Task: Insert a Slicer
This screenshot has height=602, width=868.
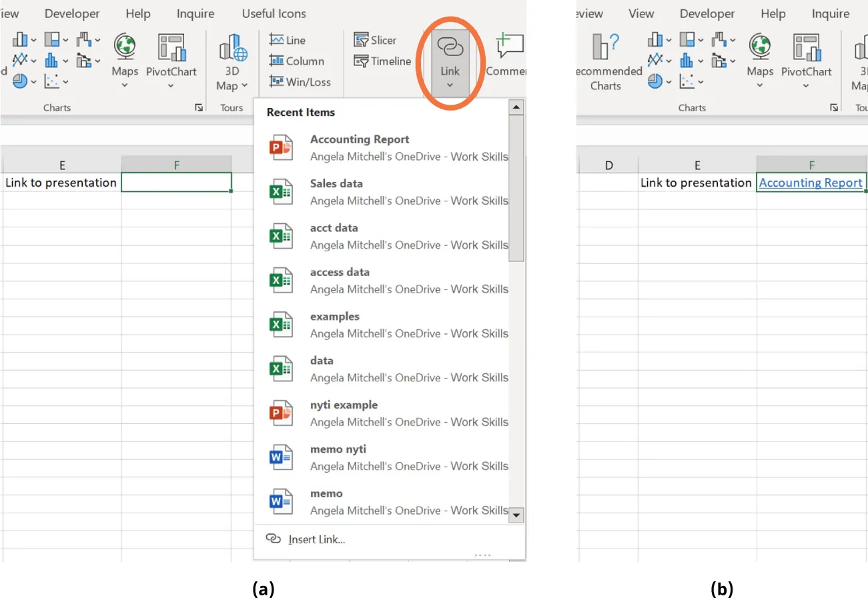Action: point(376,39)
